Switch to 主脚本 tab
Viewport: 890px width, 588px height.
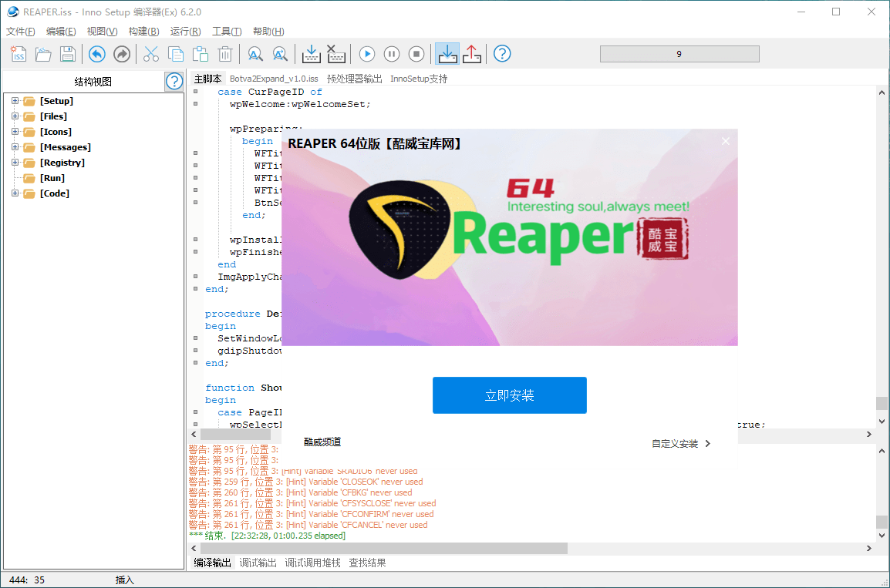207,79
